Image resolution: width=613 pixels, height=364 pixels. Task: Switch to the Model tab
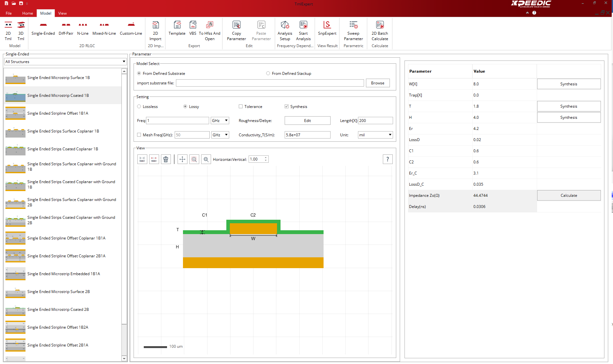[46, 13]
